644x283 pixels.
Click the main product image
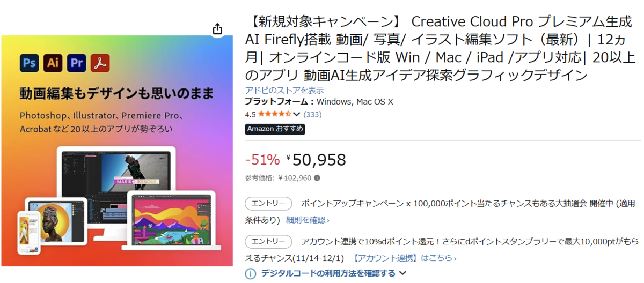[117, 151]
